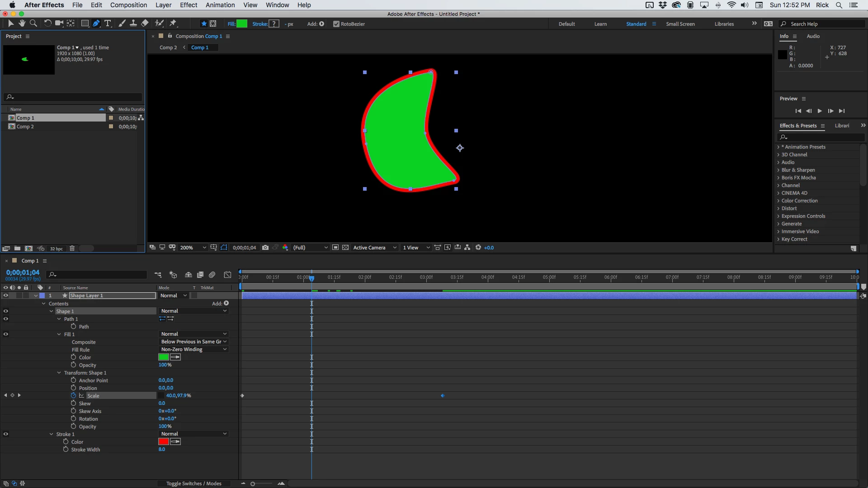Click the green Fill color swatch in toolbar

click(x=242, y=24)
